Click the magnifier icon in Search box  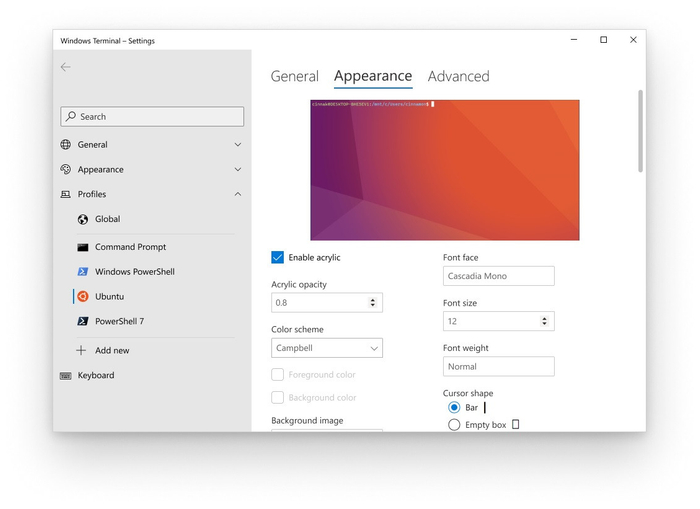coord(71,116)
